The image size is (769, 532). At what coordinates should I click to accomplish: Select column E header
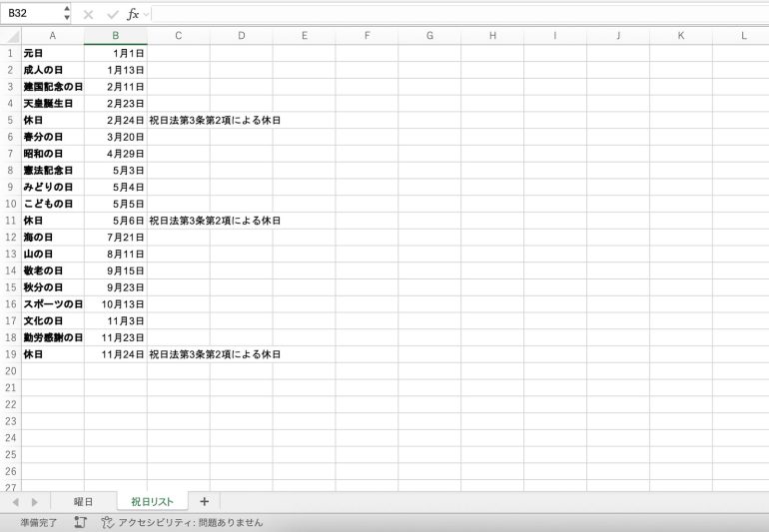pyautogui.click(x=304, y=36)
